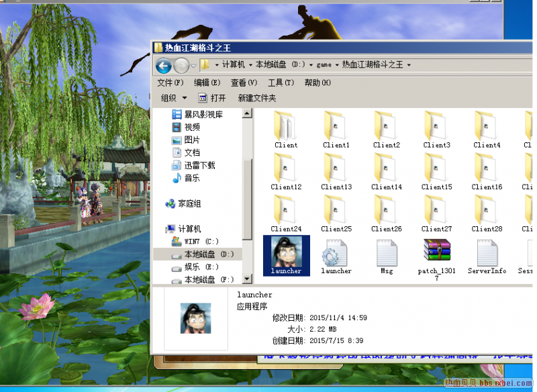Image resolution: width=537 pixels, height=392 pixels.
Task: Expand the address bar path dropdown arrow
Action: (x=409, y=65)
